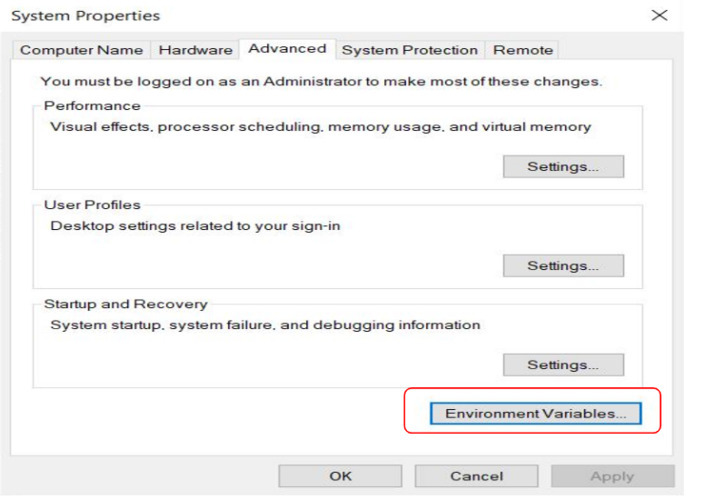The height and width of the screenshot is (500, 715).
Task: Close the System Properties window
Action: coord(658,15)
